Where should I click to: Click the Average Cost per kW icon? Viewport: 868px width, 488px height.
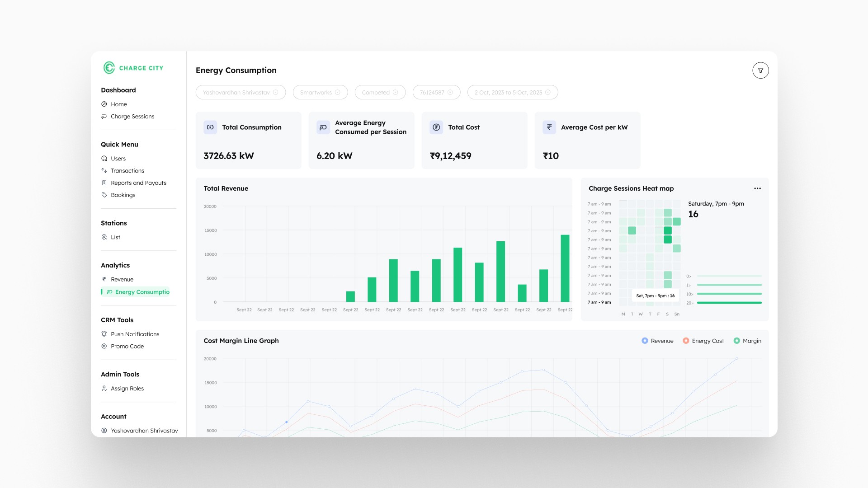click(549, 127)
